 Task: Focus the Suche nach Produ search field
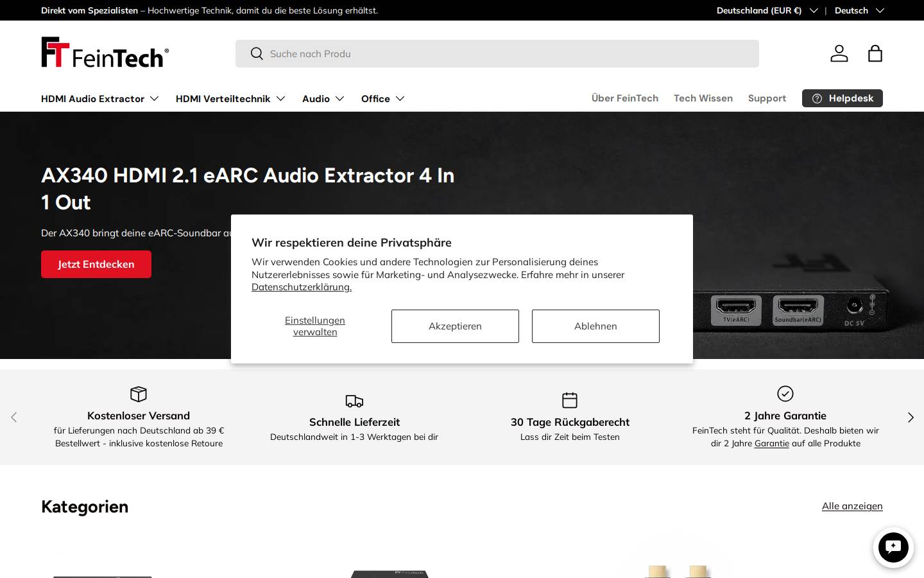tap(497, 54)
